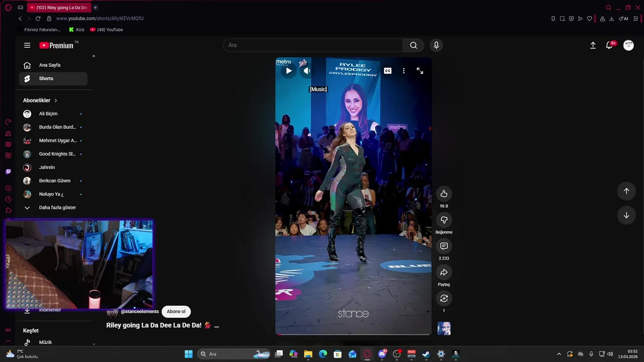Select Shorts in the sidebar
The image size is (644, 362).
pyautogui.click(x=53, y=78)
